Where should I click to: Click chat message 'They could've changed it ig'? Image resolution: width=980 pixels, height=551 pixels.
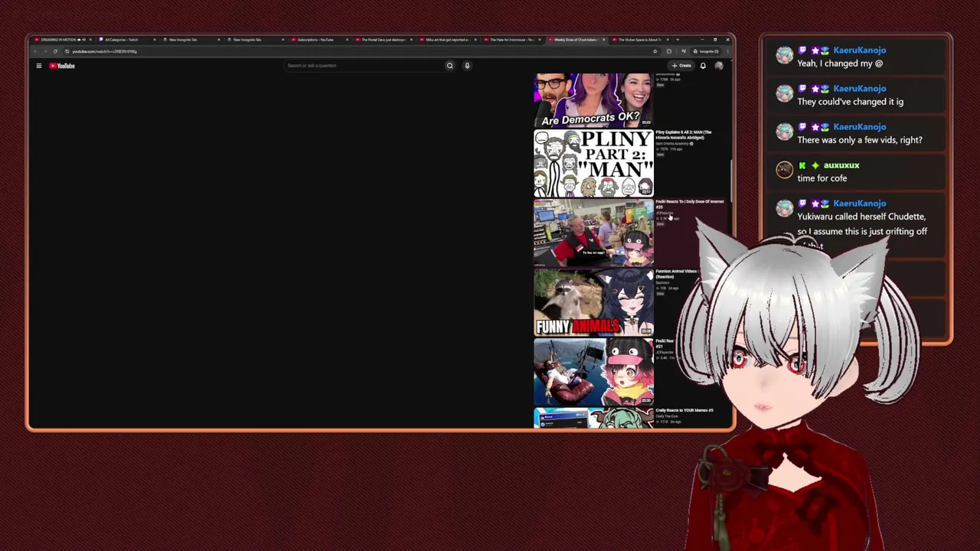point(851,102)
